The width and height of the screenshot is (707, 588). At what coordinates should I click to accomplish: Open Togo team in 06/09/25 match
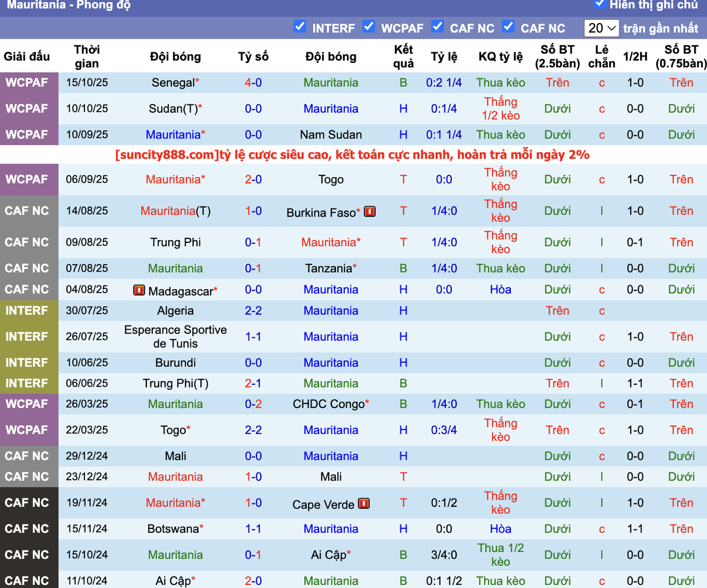331,179
